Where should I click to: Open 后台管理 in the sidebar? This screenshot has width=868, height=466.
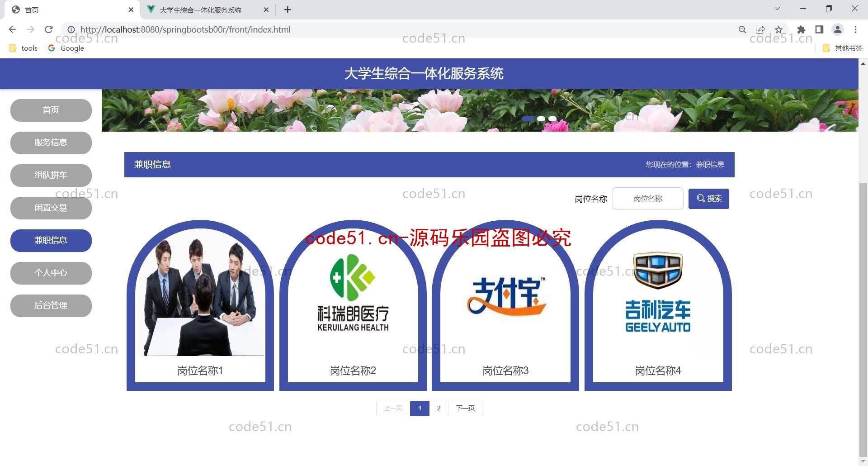point(51,306)
